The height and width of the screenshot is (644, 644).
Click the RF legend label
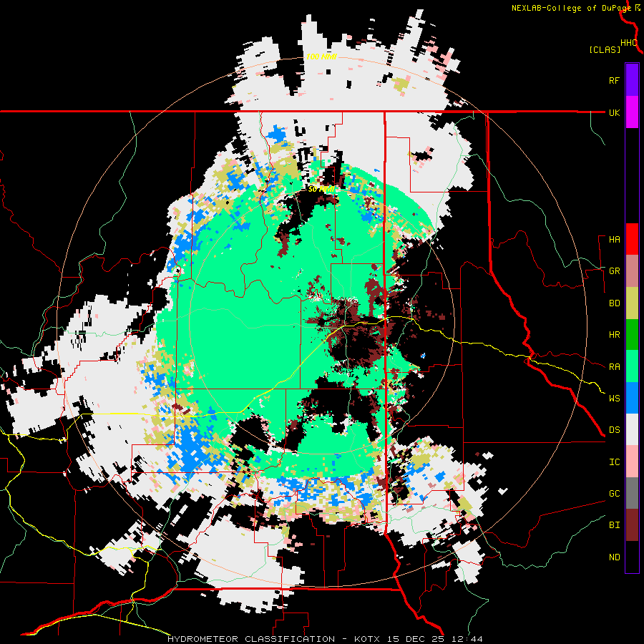pos(615,80)
